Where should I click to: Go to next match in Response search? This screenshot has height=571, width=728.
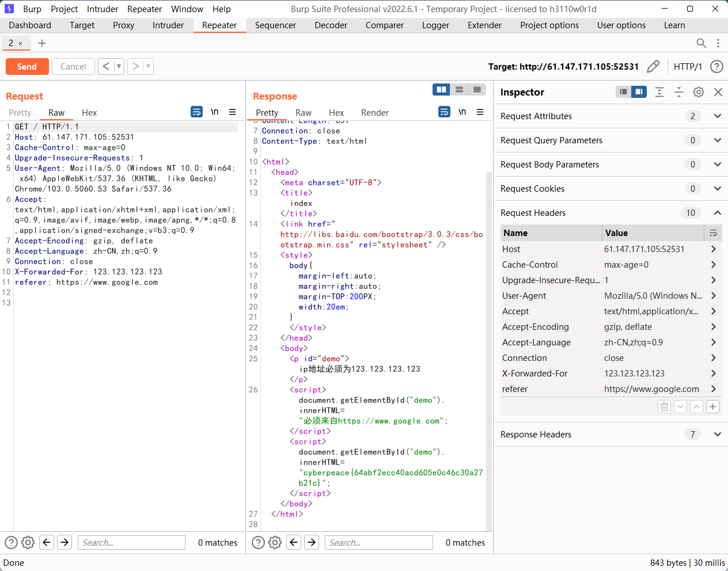312,542
